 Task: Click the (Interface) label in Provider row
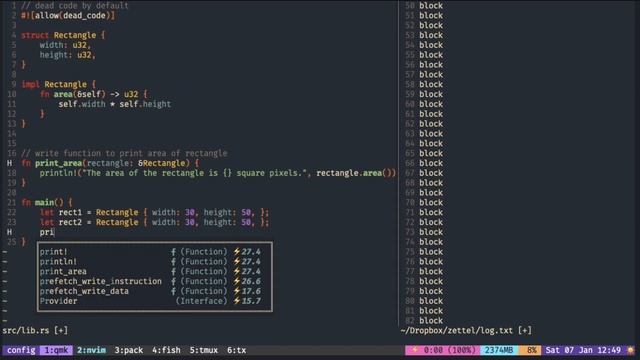[202, 301]
